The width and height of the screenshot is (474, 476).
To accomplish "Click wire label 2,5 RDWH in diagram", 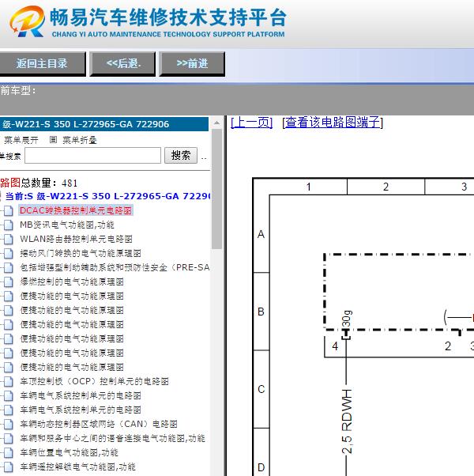I will (348, 421).
